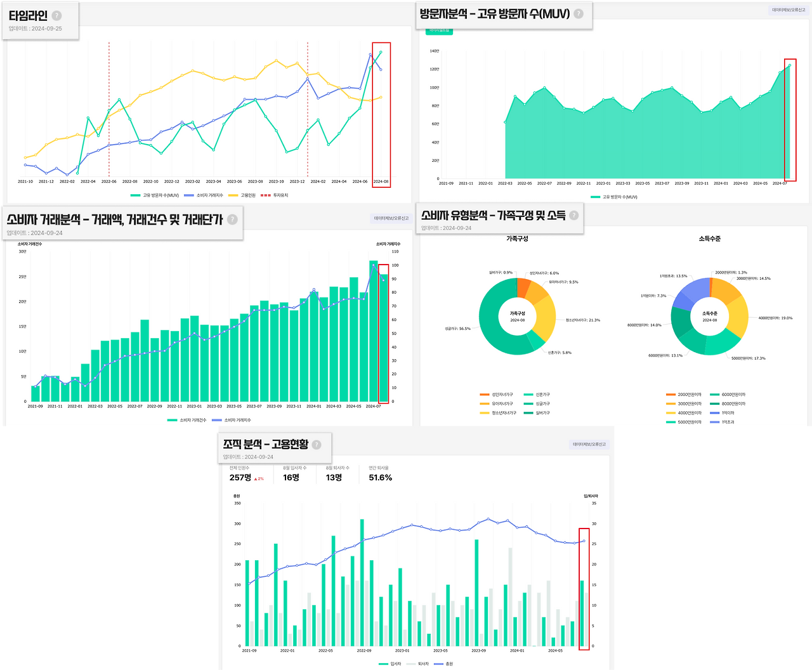Open help icon next to 거래단가 title

click(232, 220)
